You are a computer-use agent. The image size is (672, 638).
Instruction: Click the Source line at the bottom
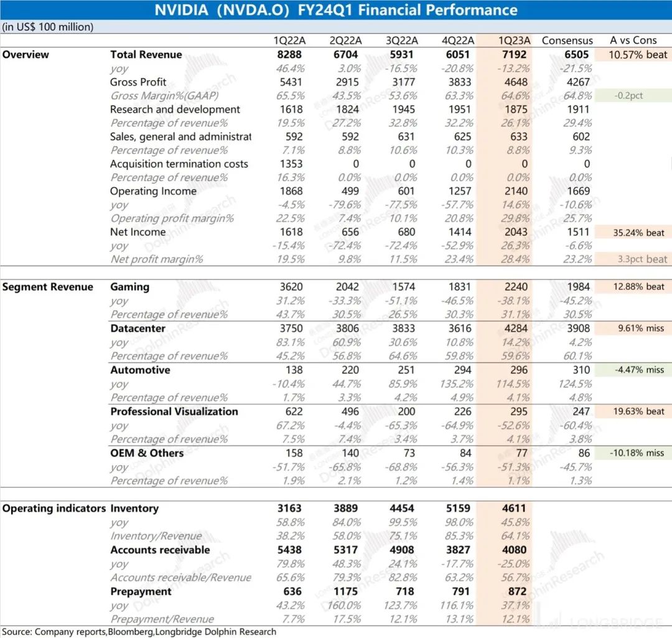[139, 632]
